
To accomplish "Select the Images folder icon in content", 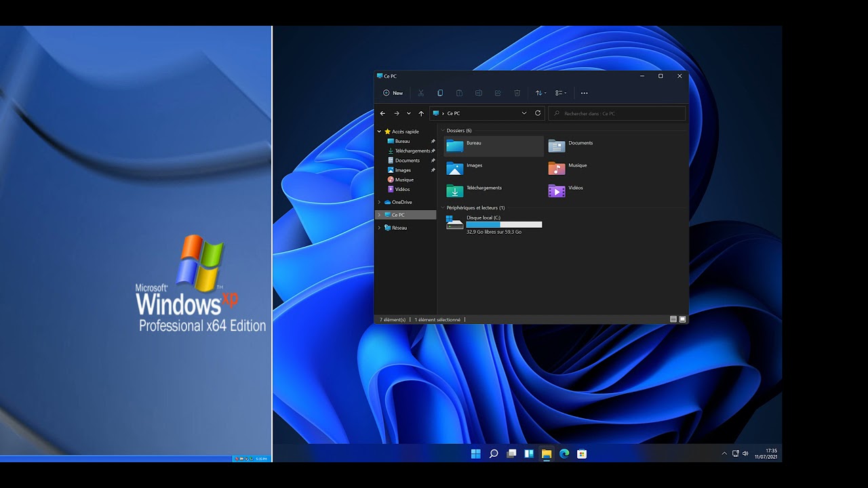I will point(455,168).
